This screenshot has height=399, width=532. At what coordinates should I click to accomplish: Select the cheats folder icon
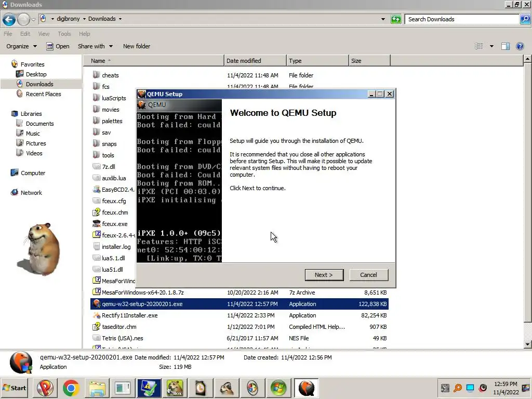point(96,75)
